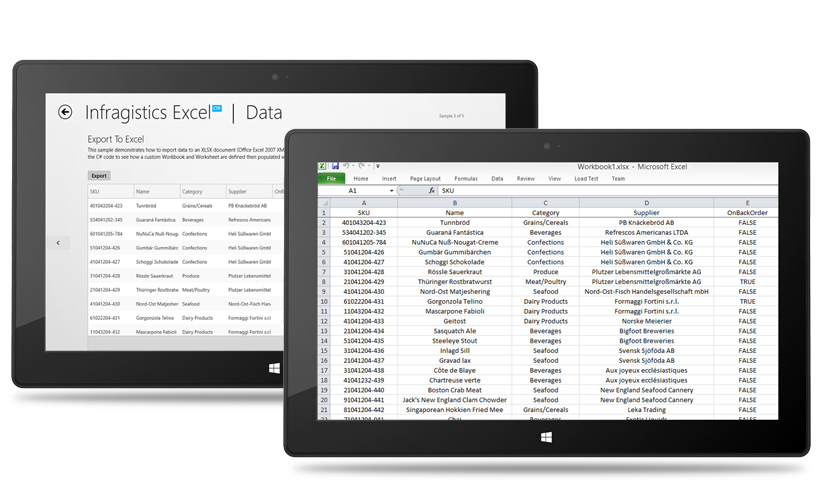Switch to the Home ribbon tab
Viewport: 820px width, 500px height.
[361, 178]
